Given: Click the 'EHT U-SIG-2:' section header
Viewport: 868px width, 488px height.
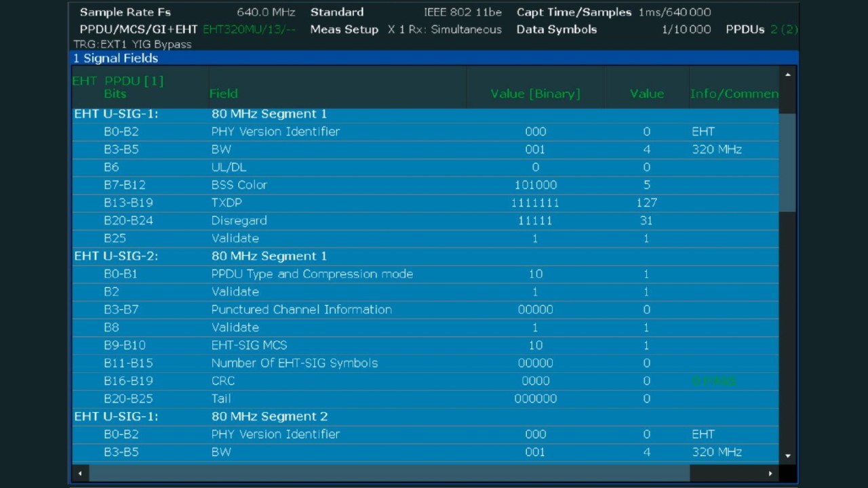Looking at the screenshot, I should [x=116, y=256].
